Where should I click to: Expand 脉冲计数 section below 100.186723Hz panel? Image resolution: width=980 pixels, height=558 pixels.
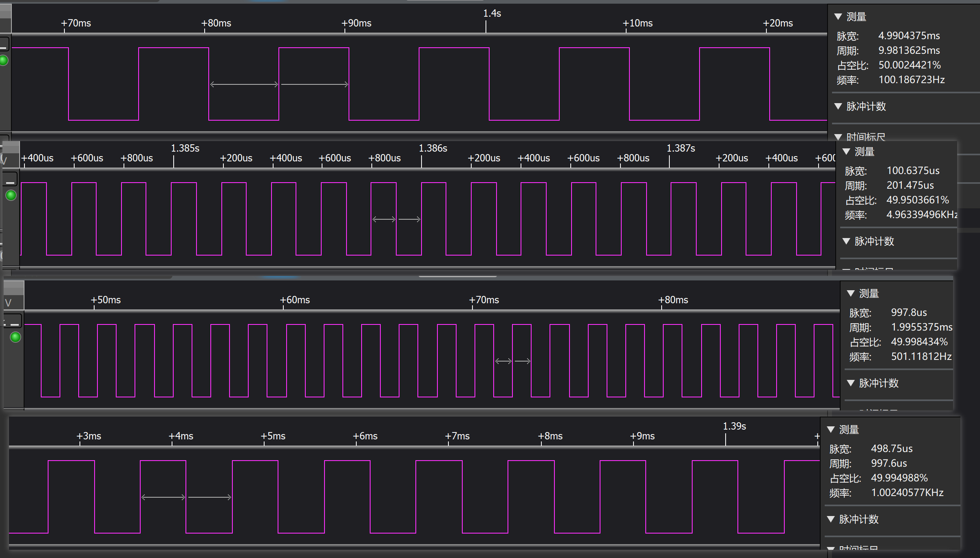[838, 106]
